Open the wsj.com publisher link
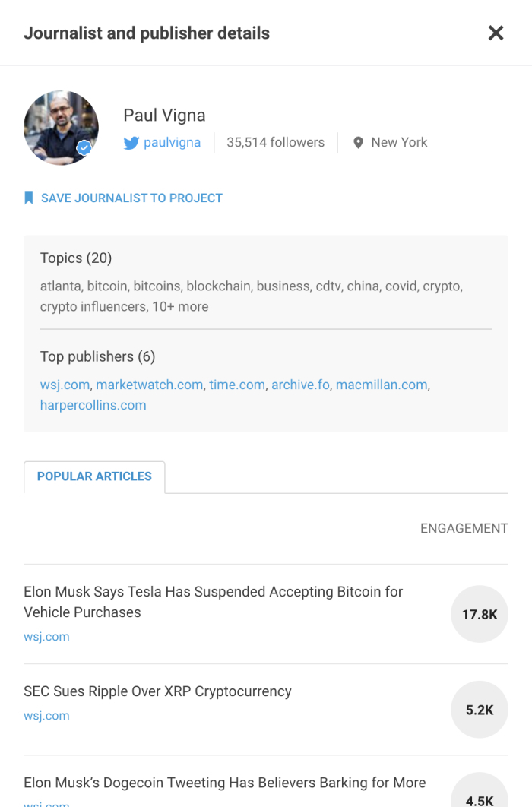The image size is (532, 807). [65, 385]
